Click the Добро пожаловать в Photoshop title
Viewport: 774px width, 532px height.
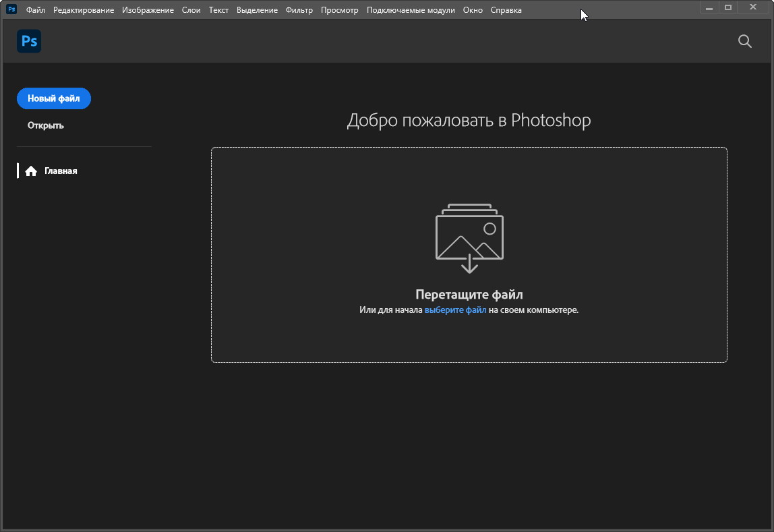point(469,121)
